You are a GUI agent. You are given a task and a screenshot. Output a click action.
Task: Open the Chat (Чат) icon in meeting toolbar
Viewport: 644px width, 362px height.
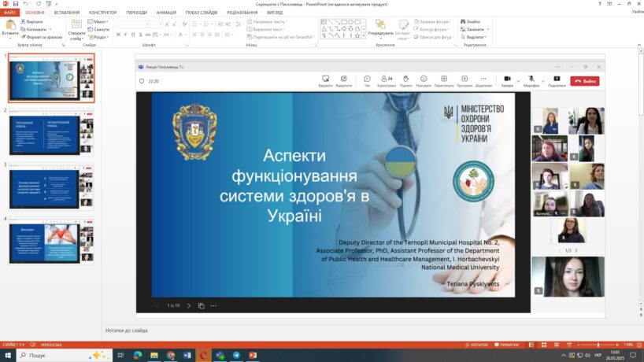click(367, 79)
